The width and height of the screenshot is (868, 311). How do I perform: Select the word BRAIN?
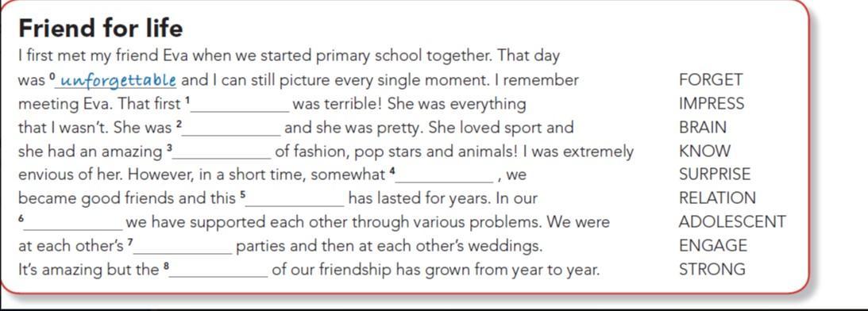pyautogui.click(x=703, y=128)
